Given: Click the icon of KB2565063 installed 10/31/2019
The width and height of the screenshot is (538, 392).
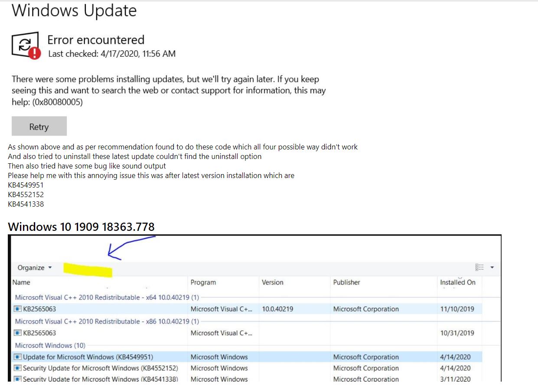Looking at the screenshot, I should [18, 333].
